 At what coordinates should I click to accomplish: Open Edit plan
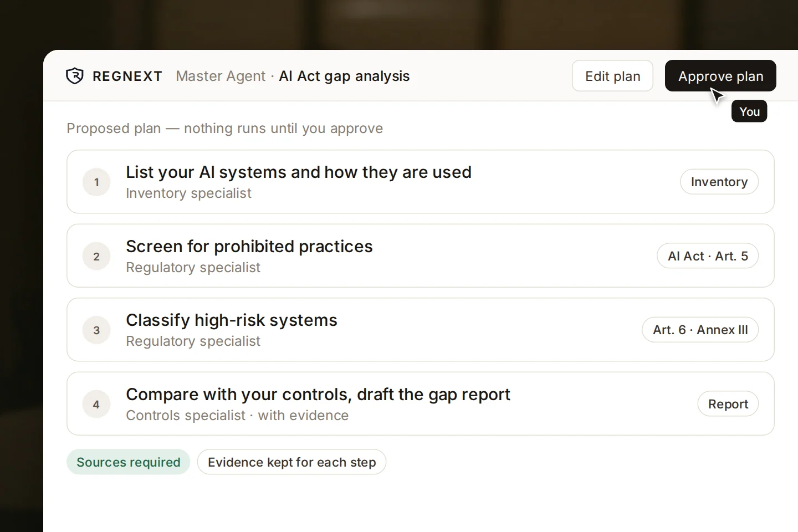click(612, 76)
